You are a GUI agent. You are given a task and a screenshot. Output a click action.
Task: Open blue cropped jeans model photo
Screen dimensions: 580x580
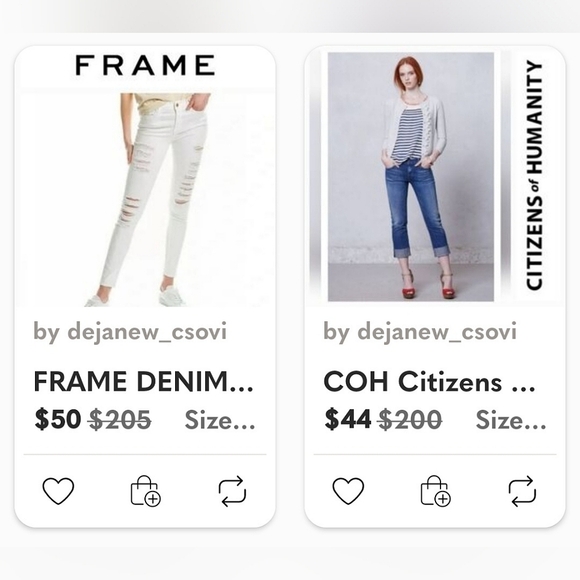(x=411, y=177)
